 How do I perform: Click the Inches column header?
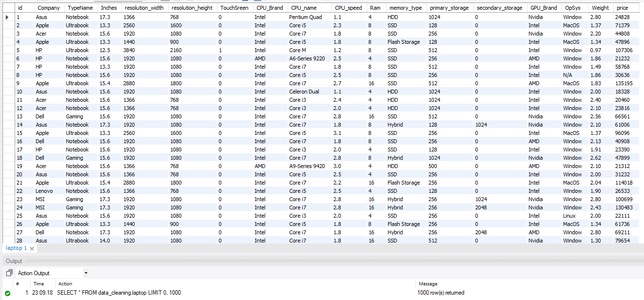tap(109, 8)
